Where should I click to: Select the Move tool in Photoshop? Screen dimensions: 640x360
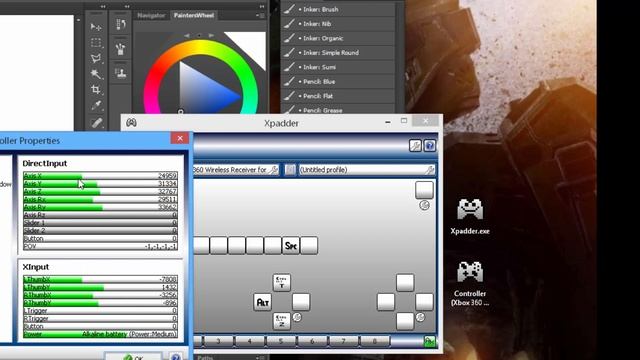coord(96,27)
